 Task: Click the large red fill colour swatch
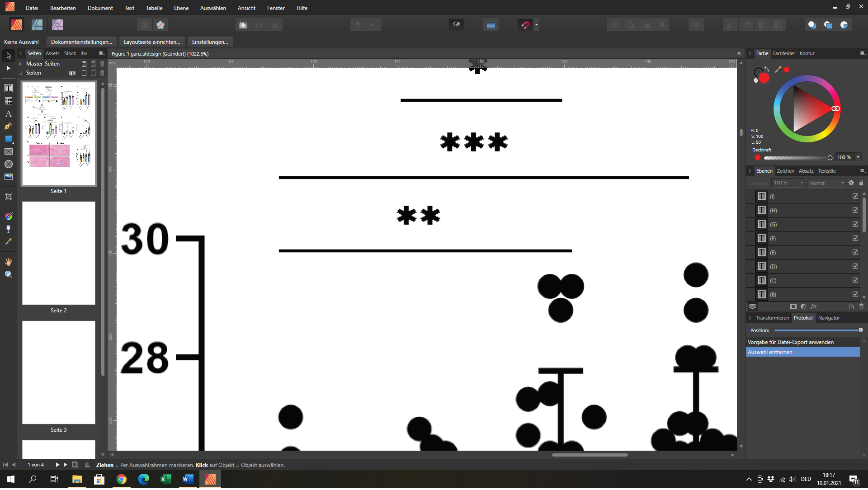764,78
